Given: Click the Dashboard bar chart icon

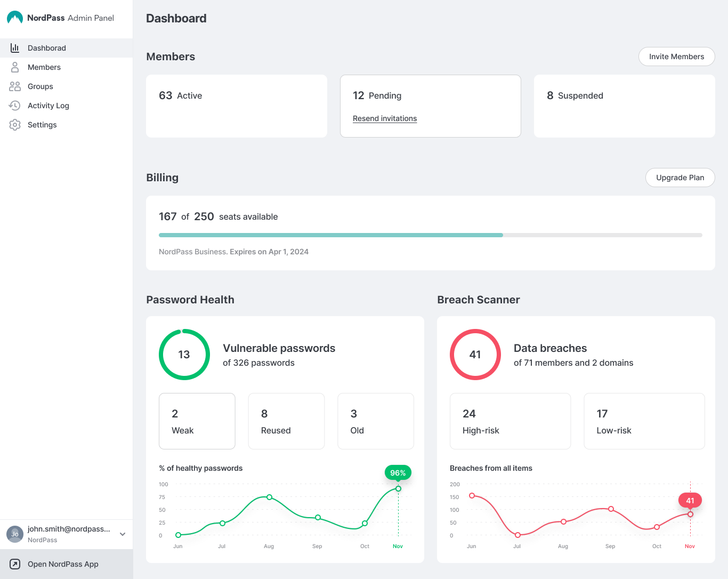Looking at the screenshot, I should click(15, 48).
